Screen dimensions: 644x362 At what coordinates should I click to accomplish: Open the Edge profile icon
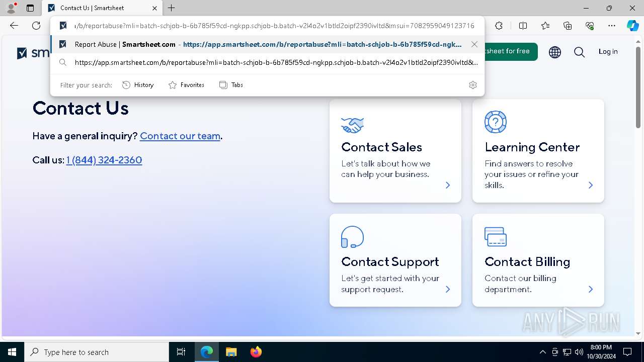pyautogui.click(x=11, y=8)
